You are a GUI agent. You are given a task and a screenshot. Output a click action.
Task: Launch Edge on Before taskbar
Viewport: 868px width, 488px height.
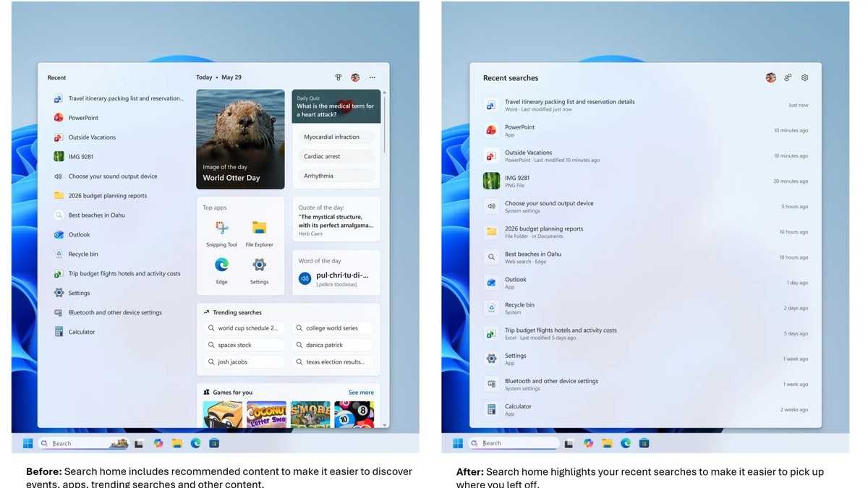click(x=195, y=443)
